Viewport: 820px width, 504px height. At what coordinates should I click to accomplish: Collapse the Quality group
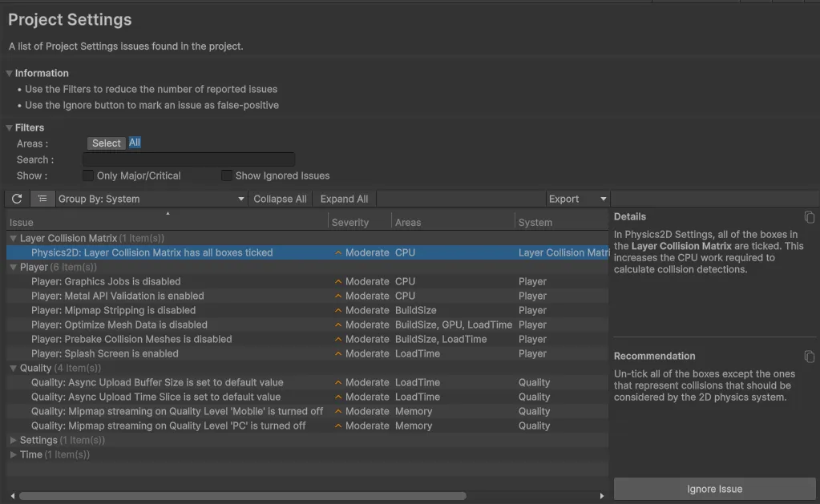click(14, 368)
